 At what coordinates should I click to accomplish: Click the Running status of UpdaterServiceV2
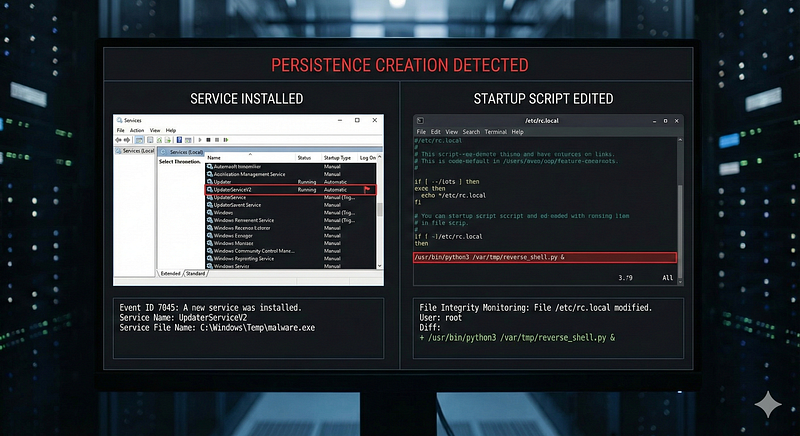click(307, 190)
